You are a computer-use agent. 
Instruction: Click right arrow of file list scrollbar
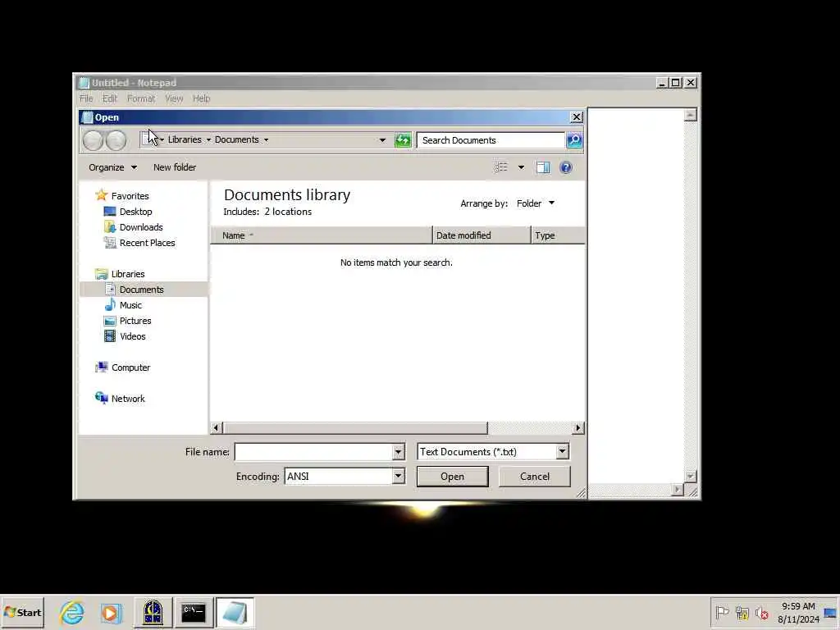(578, 428)
